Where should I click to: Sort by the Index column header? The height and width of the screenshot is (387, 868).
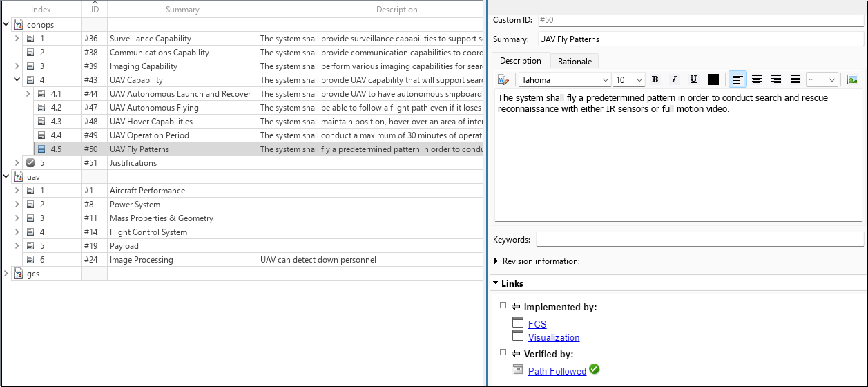coord(41,10)
